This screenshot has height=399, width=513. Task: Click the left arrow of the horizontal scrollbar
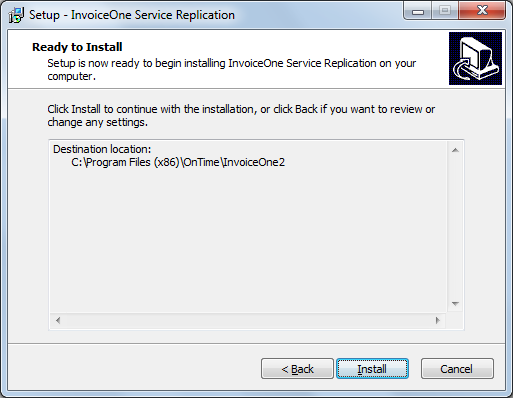coord(58,321)
